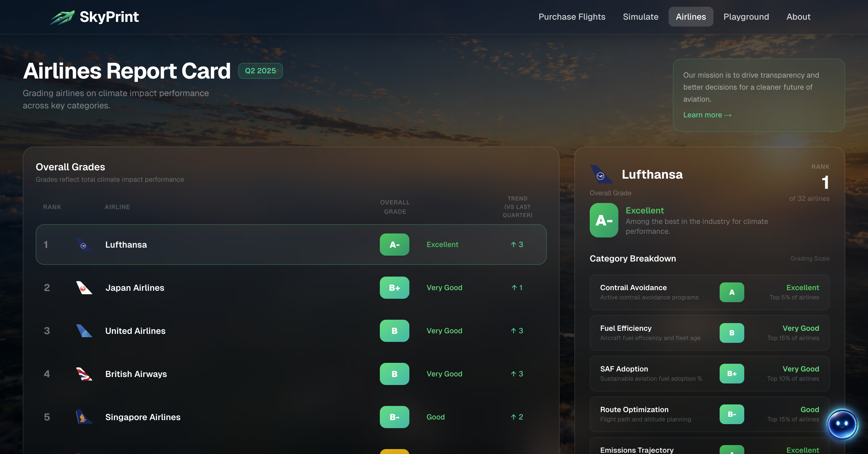Go to the Simulate page
The width and height of the screenshot is (868, 454).
(x=640, y=17)
